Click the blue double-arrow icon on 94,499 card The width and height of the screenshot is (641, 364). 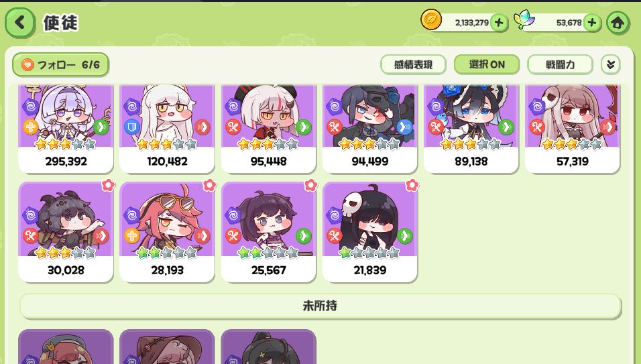pos(404,127)
